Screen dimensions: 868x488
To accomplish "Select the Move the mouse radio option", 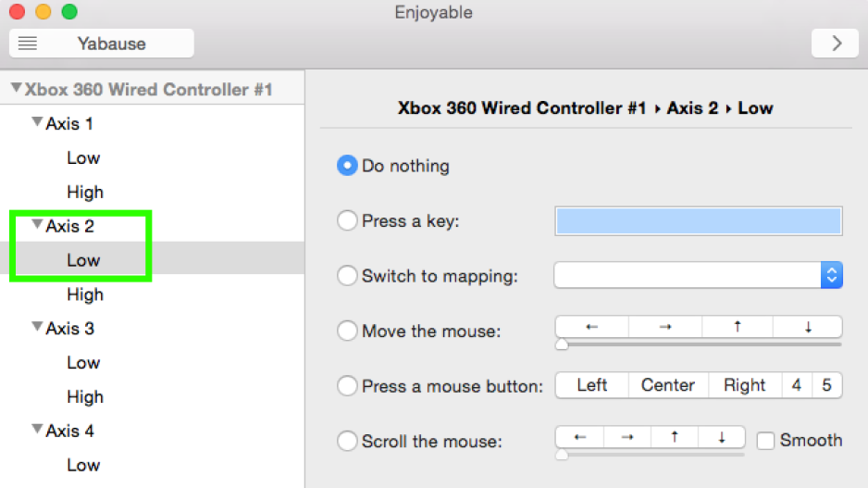I will [x=347, y=331].
